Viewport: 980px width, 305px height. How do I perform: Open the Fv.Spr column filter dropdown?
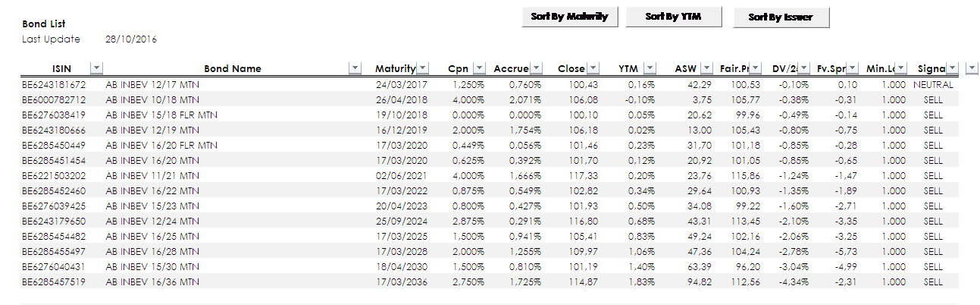coord(852,69)
